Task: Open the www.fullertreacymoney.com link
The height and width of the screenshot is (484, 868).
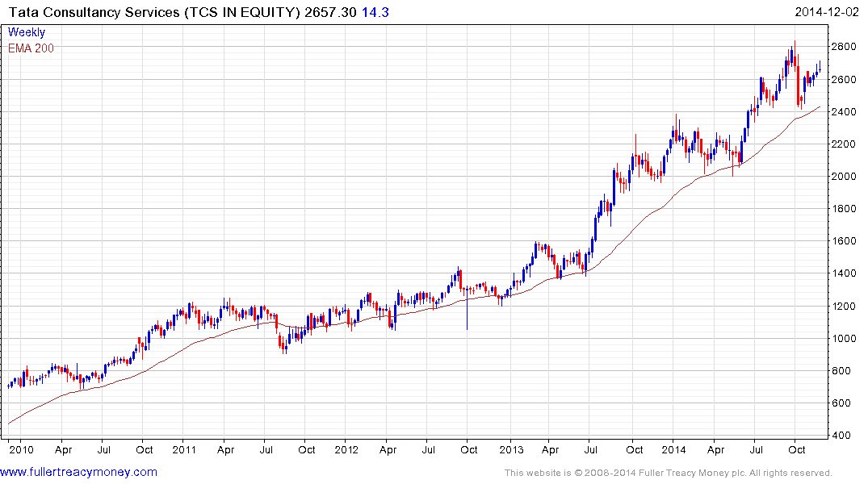Action: [78, 473]
